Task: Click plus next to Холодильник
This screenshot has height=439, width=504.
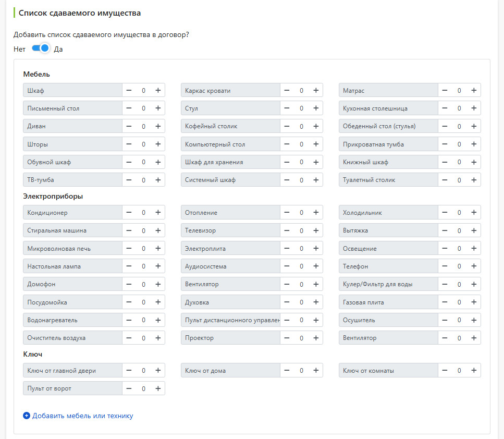Action: point(474,212)
